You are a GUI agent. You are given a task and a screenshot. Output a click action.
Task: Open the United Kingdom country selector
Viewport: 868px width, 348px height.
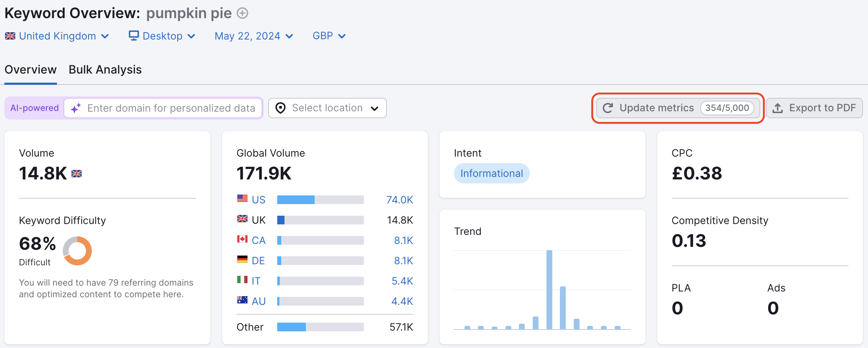coord(57,36)
